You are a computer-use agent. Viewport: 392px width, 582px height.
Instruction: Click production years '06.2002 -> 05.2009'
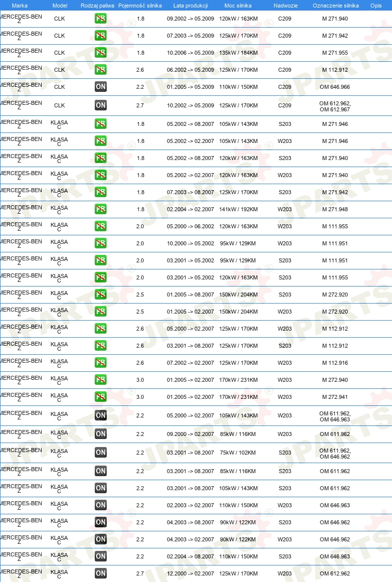pos(190,70)
